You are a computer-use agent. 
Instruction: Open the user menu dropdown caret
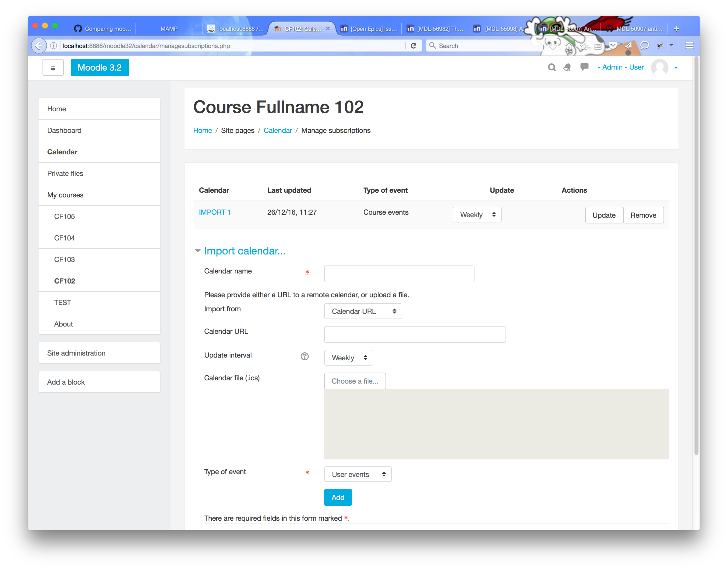(676, 68)
